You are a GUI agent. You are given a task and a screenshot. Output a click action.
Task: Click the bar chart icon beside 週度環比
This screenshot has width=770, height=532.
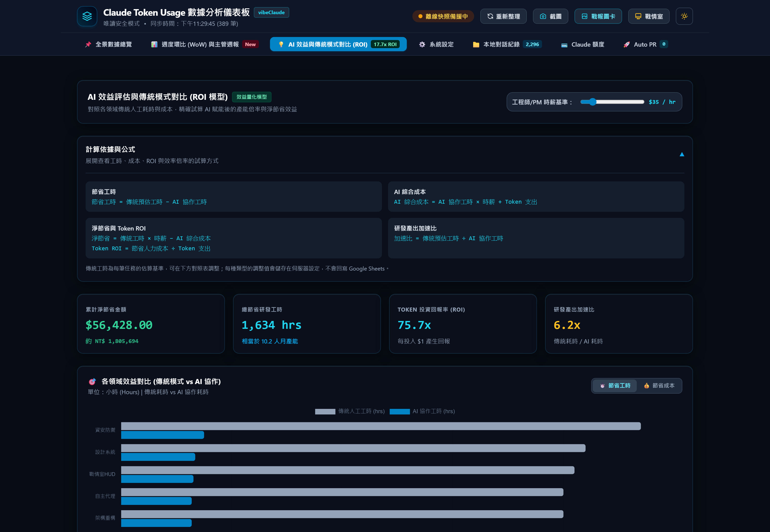point(154,44)
